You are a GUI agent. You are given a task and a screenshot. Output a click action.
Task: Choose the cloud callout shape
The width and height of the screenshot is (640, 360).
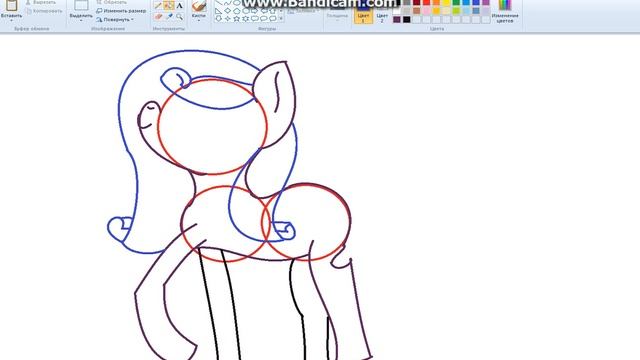pos(273,19)
